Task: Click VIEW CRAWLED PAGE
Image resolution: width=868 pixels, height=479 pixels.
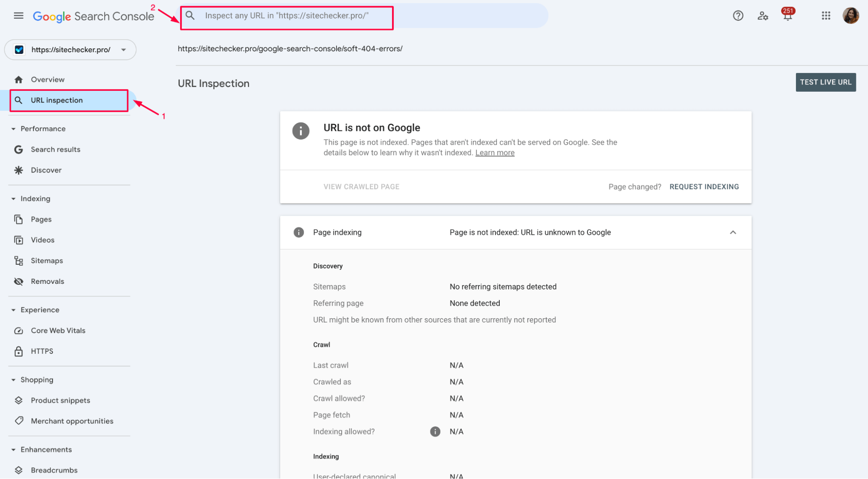Action: point(361,186)
